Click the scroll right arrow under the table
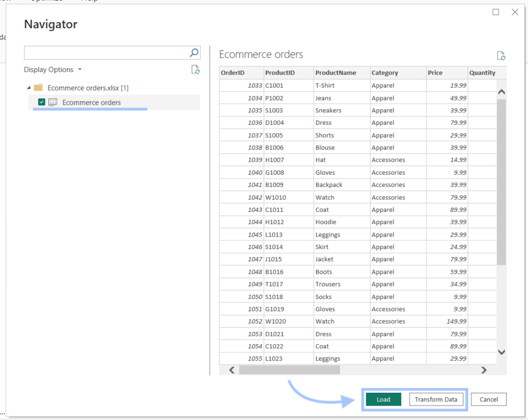Screen dimensions: 528x420 click(x=484, y=370)
